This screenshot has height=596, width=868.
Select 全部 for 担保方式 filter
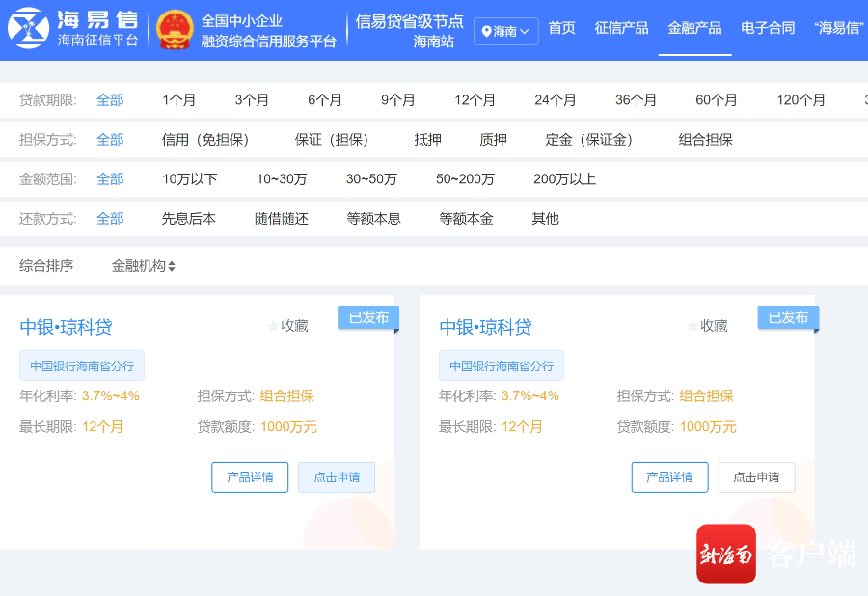tap(110, 140)
